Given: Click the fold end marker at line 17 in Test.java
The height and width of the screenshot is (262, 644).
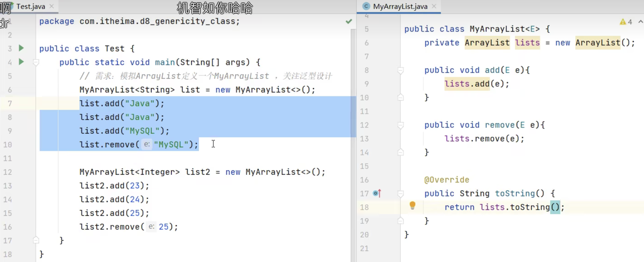Looking at the screenshot, I should tap(36, 240).
